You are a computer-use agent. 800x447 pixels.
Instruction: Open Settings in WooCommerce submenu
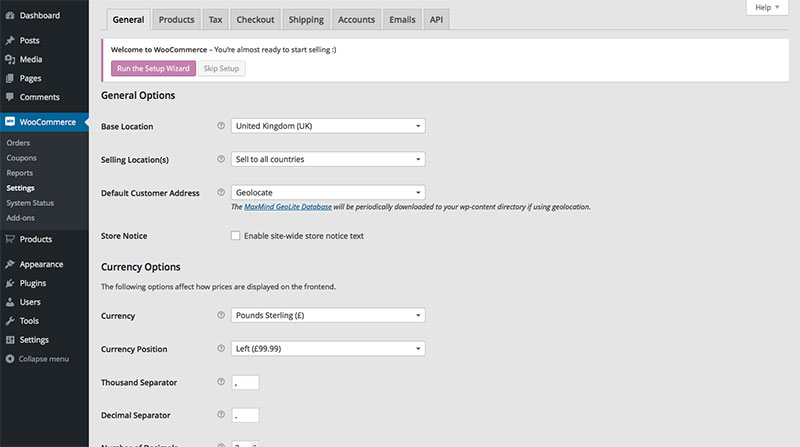pos(20,188)
